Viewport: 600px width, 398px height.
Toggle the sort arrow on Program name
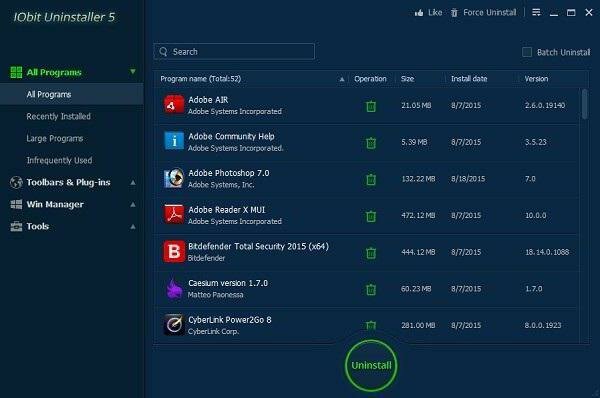(342, 79)
